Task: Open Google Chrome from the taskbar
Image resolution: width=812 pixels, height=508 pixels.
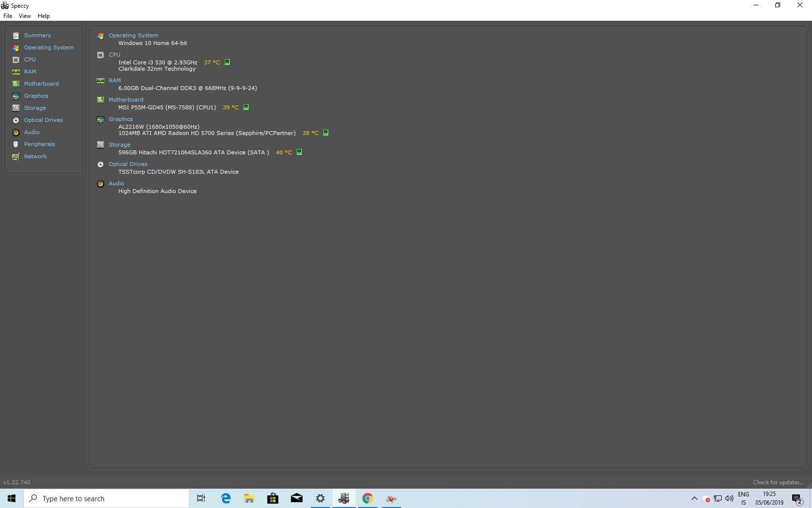Action: tap(367, 498)
